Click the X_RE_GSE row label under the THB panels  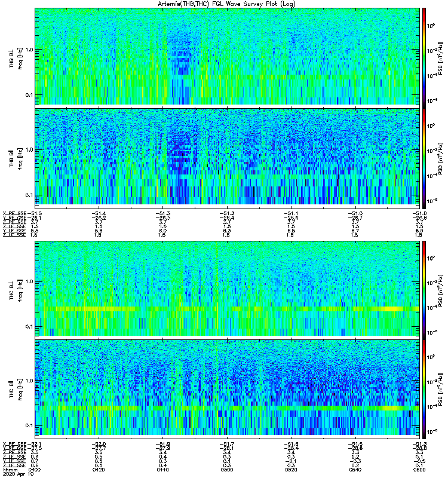[14, 213]
